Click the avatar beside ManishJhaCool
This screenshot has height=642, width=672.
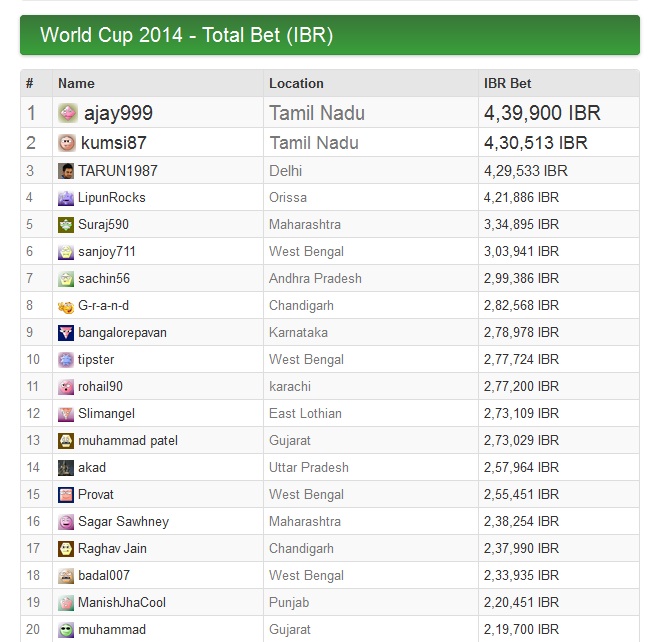coord(66,603)
